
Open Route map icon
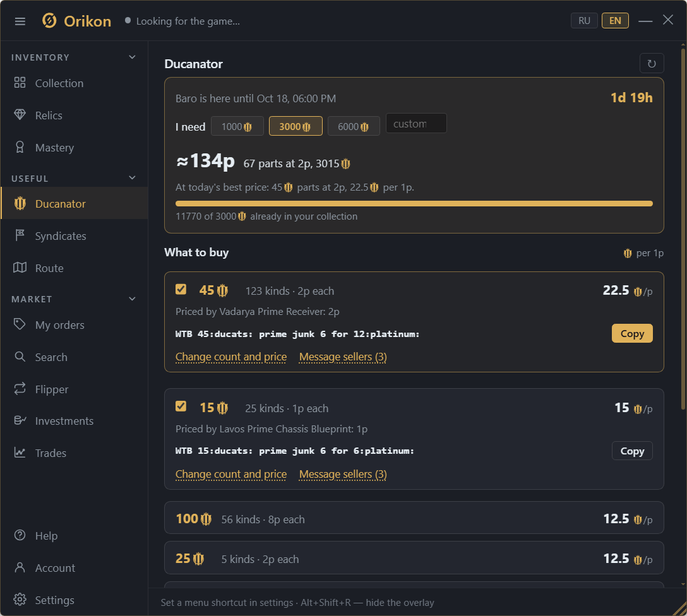point(20,268)
